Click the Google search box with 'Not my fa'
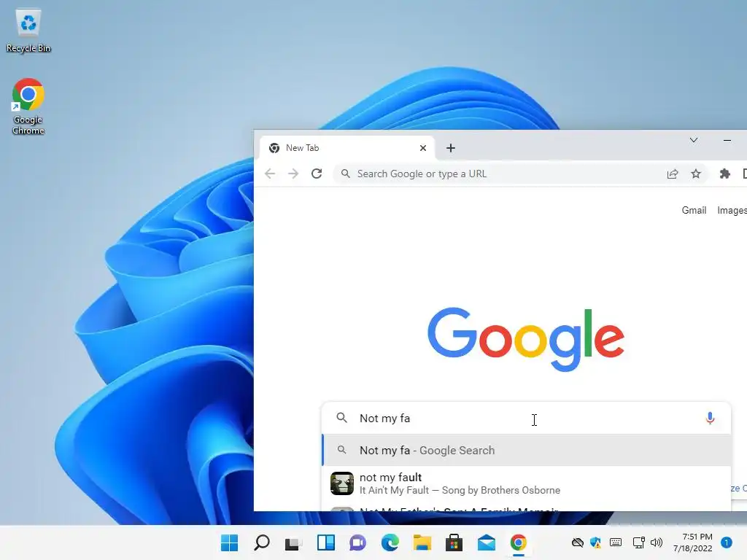 pyautogui.click(x=526, y=418)
